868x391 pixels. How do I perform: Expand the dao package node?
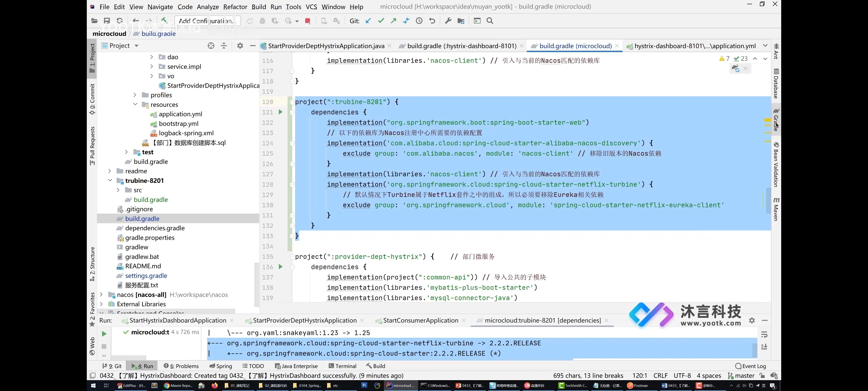(152, 57)
